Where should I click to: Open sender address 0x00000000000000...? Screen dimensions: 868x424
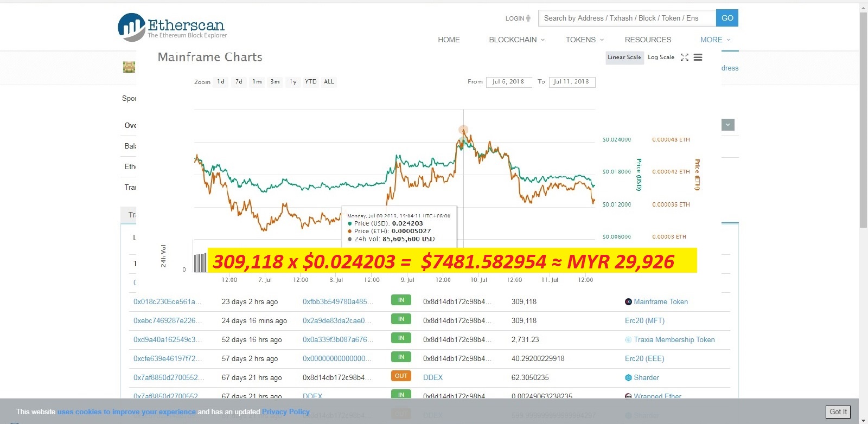tap(337, 359)
